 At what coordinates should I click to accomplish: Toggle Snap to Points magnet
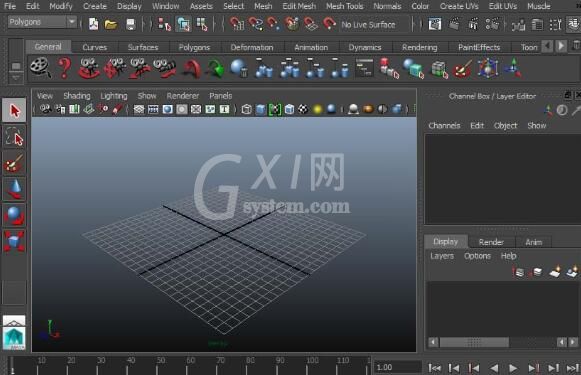(273, 24)
